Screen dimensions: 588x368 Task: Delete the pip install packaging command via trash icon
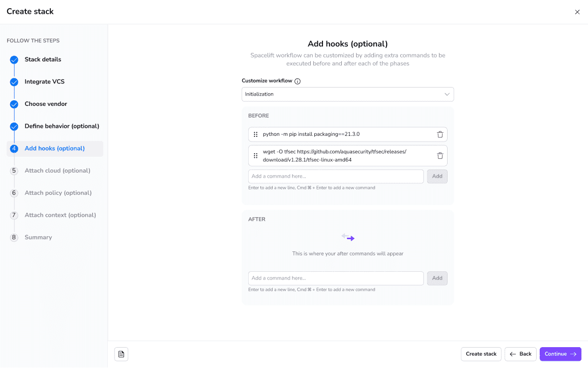(440, 134)
